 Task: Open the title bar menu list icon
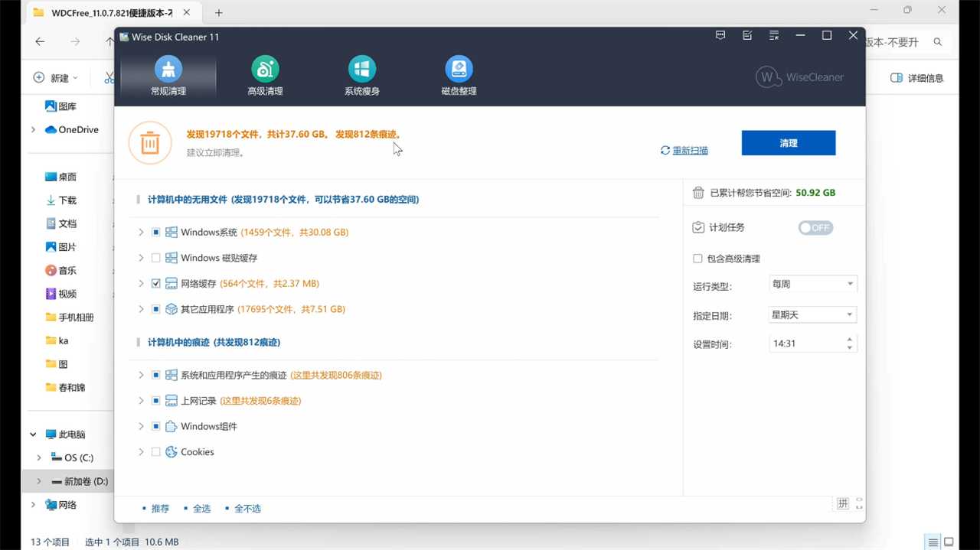point(774,36)
